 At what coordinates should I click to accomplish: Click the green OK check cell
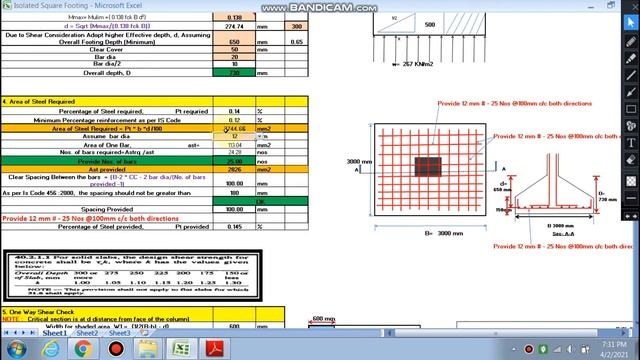pos(260,201)
